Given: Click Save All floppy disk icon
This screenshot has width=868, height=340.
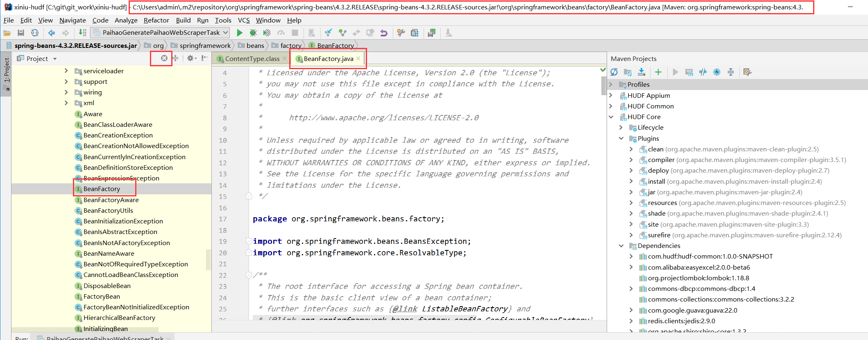Looking at the screenshot, I should [21, 33].
